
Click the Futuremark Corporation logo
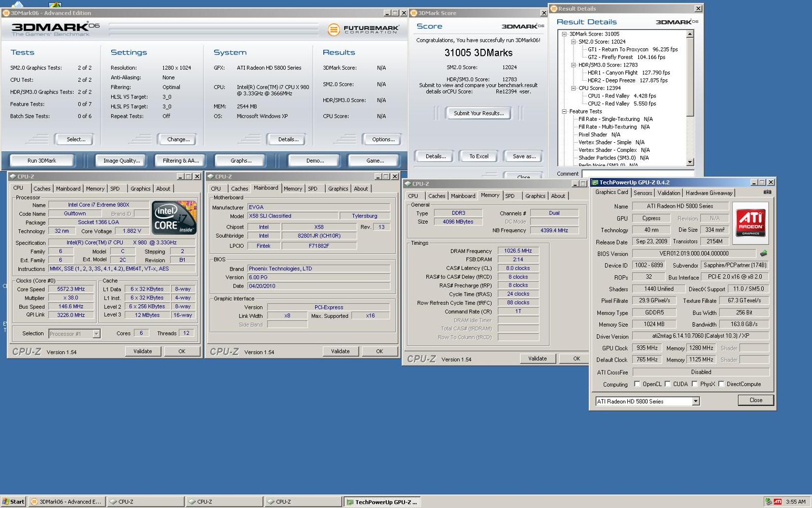(363, 29)
